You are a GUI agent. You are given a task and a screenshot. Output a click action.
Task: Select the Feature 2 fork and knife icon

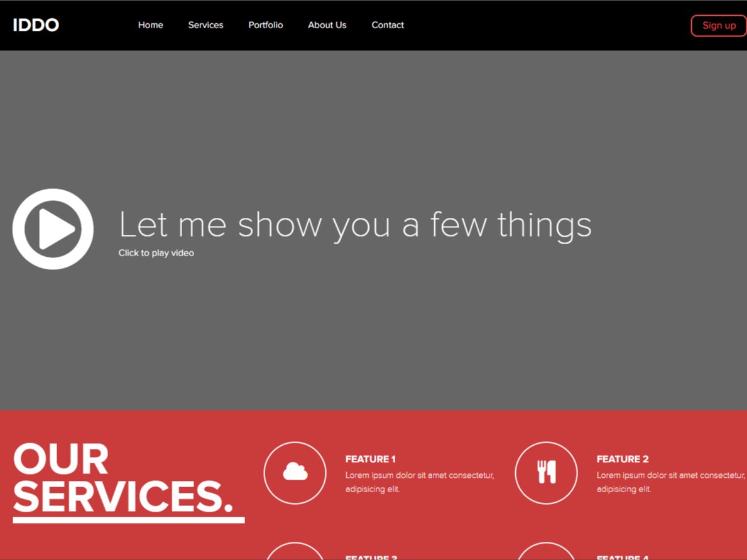(x=546, y=473)
